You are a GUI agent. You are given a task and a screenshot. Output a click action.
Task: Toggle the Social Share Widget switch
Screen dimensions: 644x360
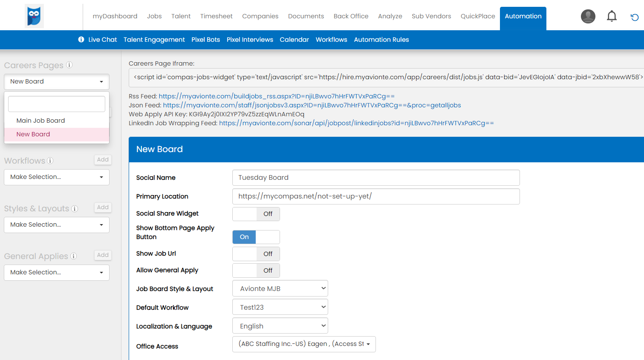(256, 214)
